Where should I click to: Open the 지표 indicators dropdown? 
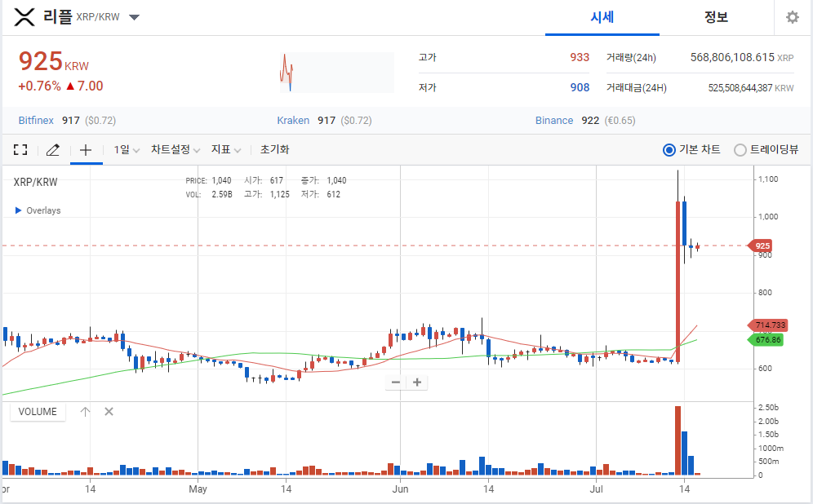tap(225, 150)
